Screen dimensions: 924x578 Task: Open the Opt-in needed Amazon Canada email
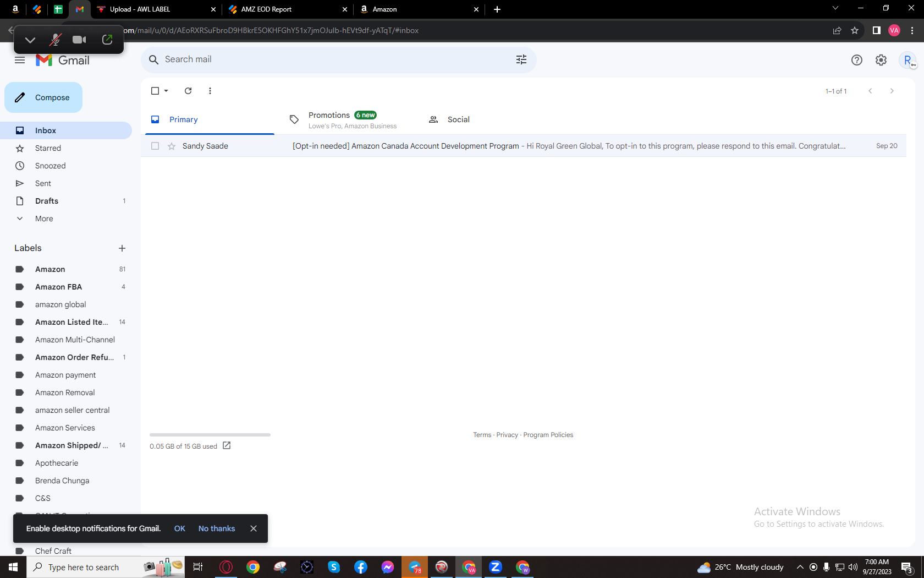tap(524, 146)
